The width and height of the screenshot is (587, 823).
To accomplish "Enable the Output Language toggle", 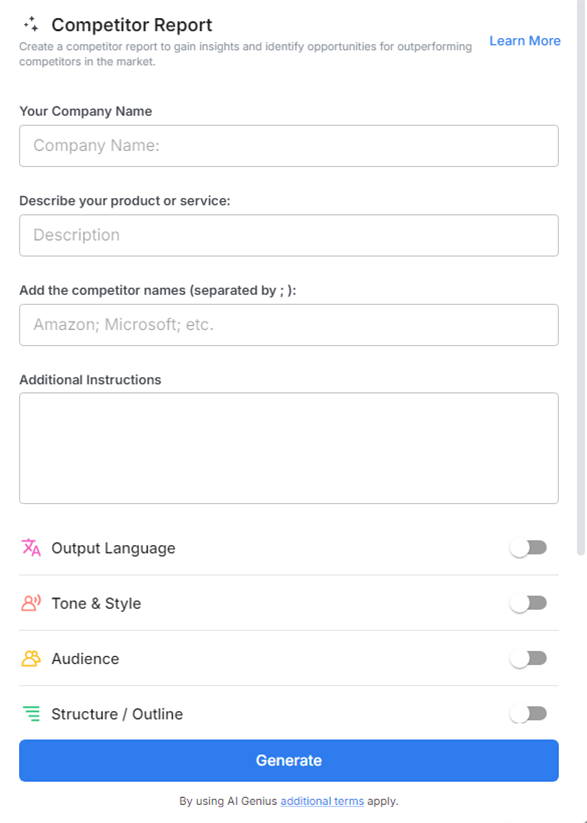I will click(528, 547).
